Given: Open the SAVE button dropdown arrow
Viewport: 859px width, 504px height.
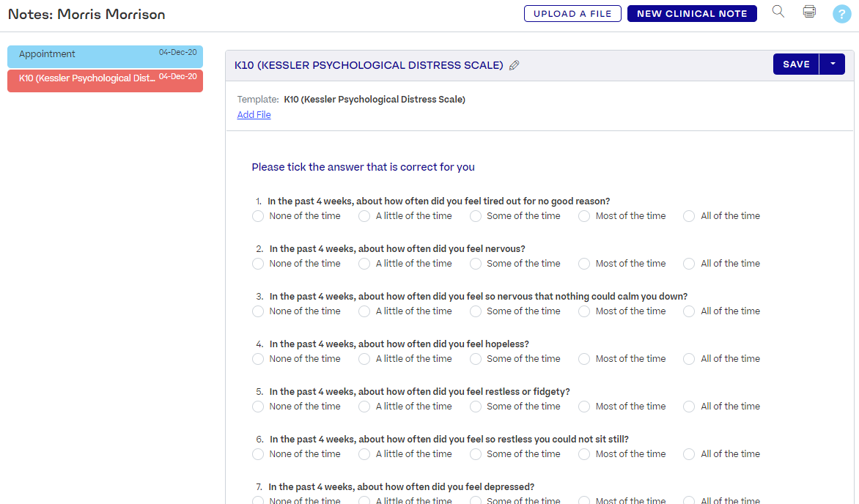Looking at the screenshot, I should click(832, 64).
